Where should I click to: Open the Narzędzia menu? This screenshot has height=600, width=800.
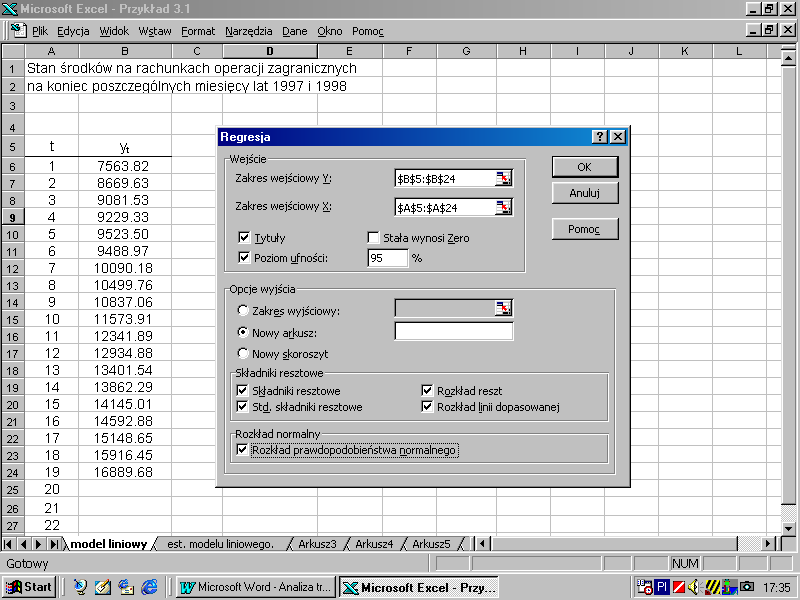click(x=249, y=31)
